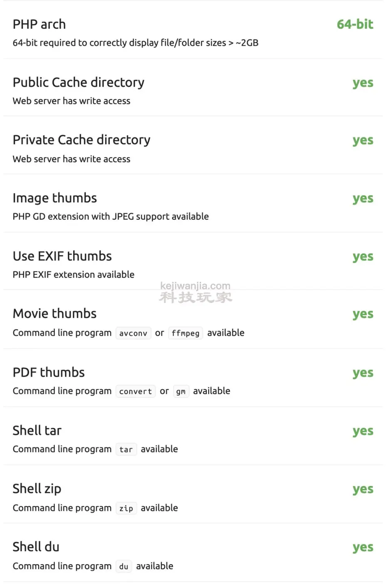Click the yes status for Movie thumbs
The height and width of the screenshot is (585, 392).
[x=363, y=314]
